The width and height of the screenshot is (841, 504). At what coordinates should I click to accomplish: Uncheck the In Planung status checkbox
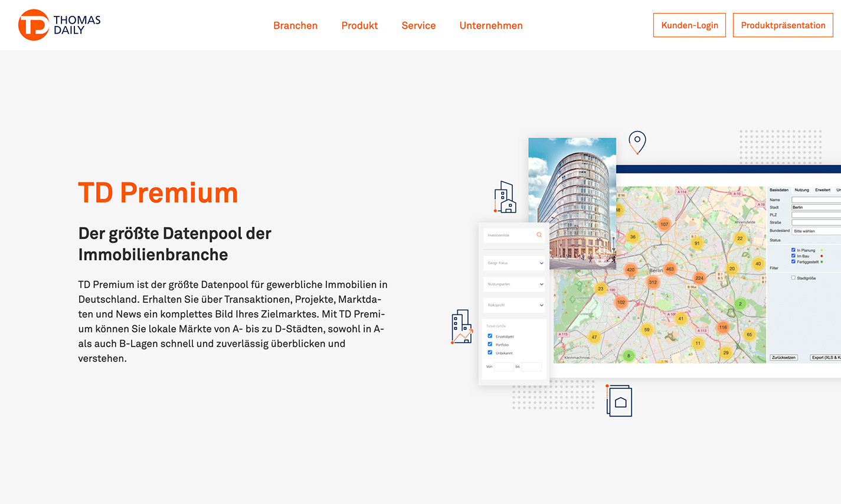click(x=793, y=250)
